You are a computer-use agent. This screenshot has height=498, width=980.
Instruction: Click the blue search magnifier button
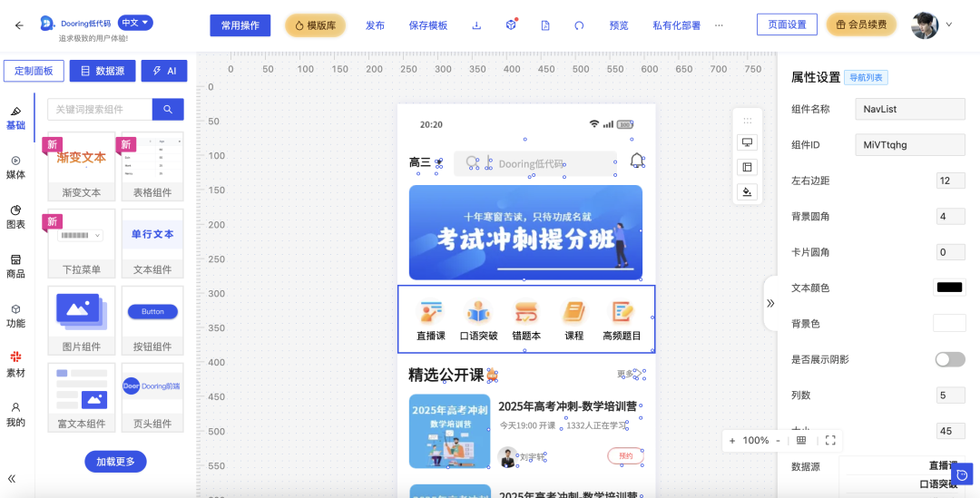[168, 110]
